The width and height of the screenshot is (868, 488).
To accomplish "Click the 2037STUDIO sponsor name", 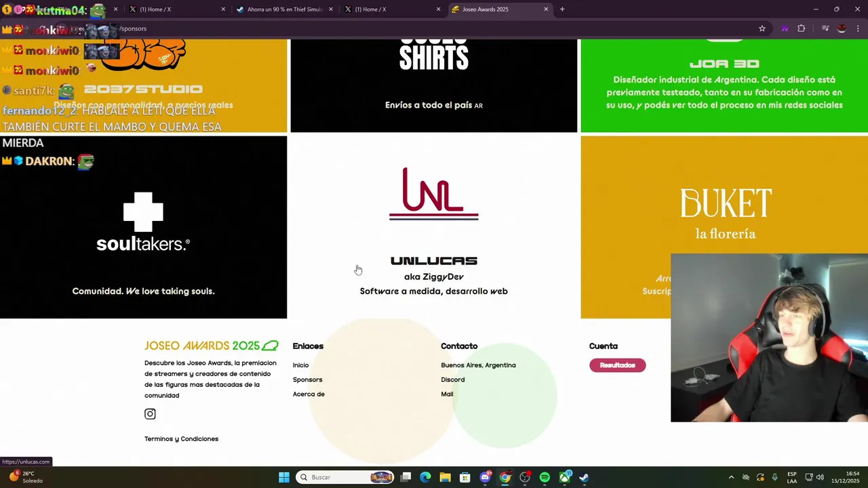I will tap(143, 89).
